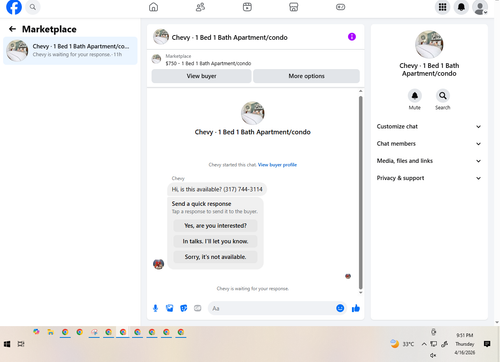The width and height of the screenshot is (500, 362).
Task: Open the emoji picker icon
Action: point(340,308)
